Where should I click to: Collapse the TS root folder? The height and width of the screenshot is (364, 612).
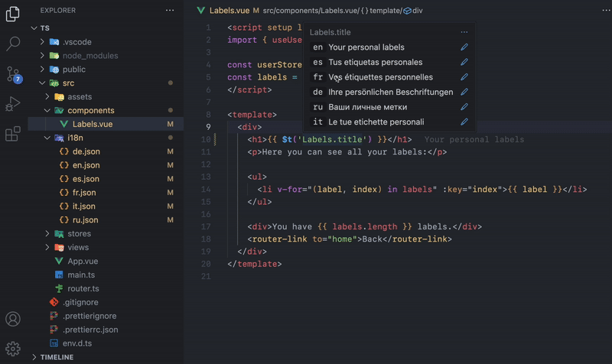34,28
